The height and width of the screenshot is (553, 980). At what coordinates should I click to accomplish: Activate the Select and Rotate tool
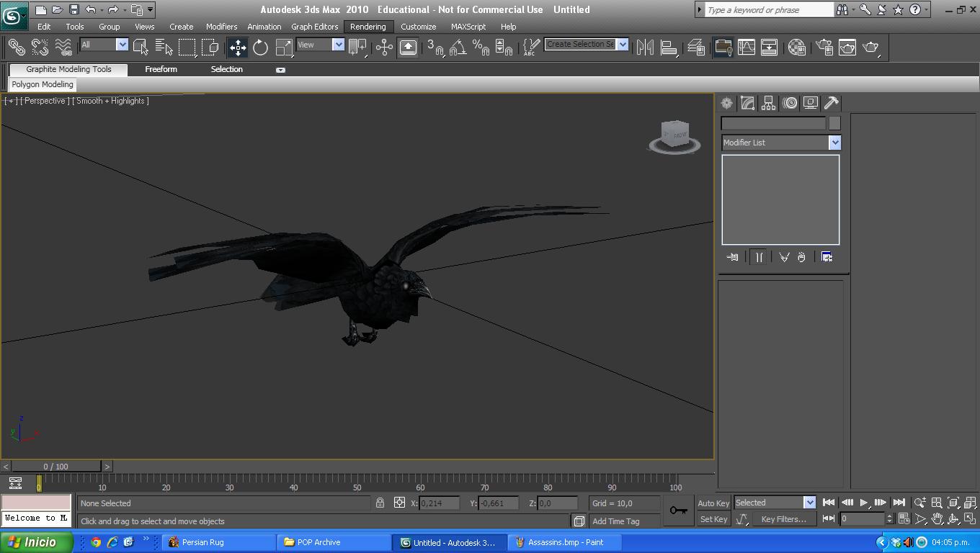tap(260, 48)
